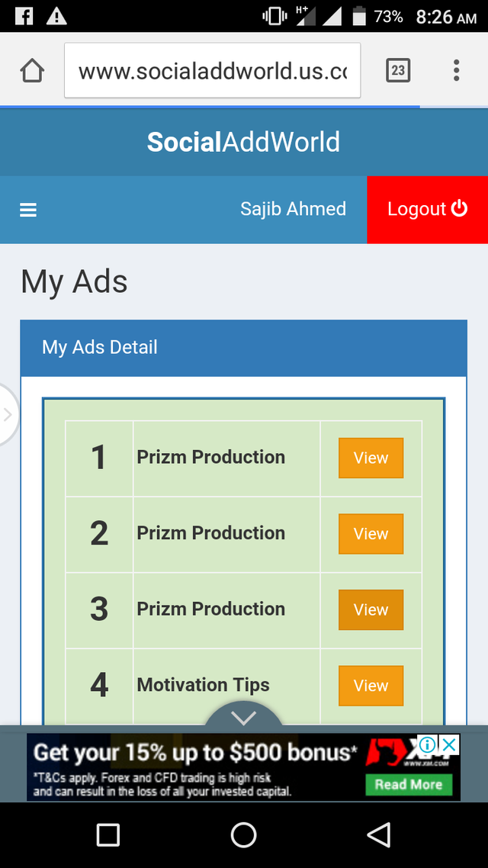Open the browser three-dot overflow menu

[x=456, y=70]
